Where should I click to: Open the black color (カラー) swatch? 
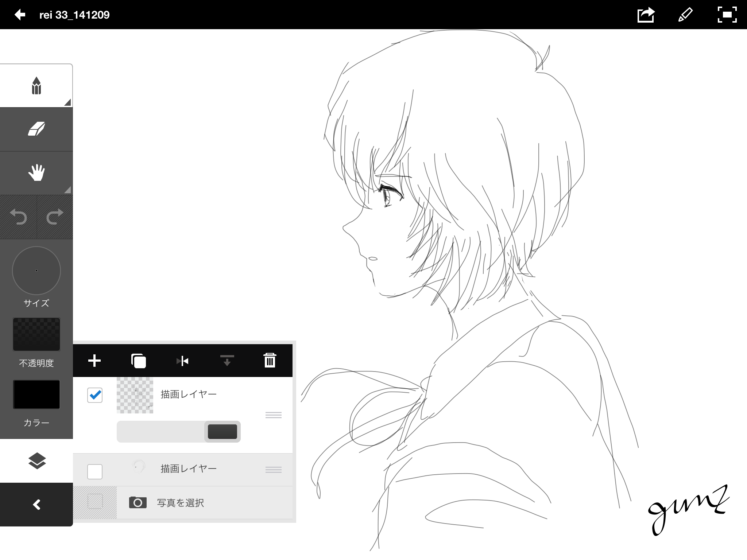point(36,394)
